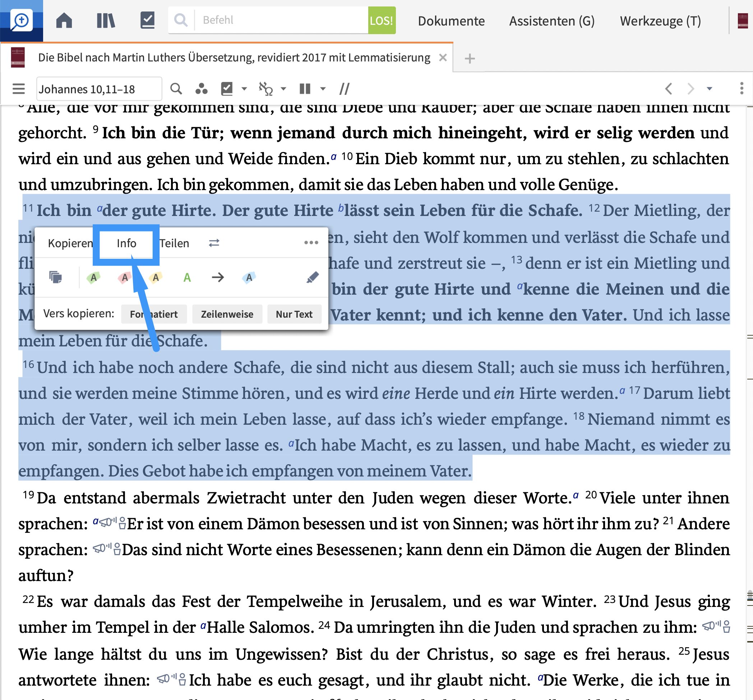The width and height of the screenshot is (753, 700).
Task: Focus the Befehl command input field
Action: click(x=281, y=20)
